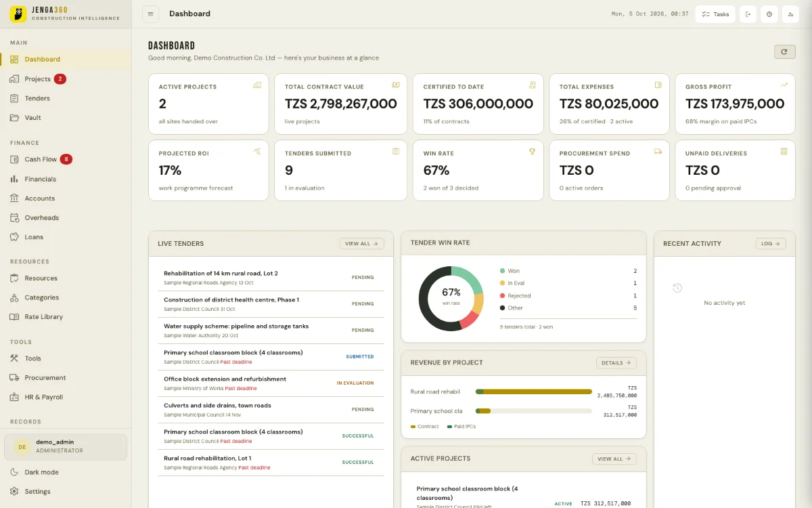Open Cash Flow in the sidebar
This screenshot has width=812, height=508.
66,159
